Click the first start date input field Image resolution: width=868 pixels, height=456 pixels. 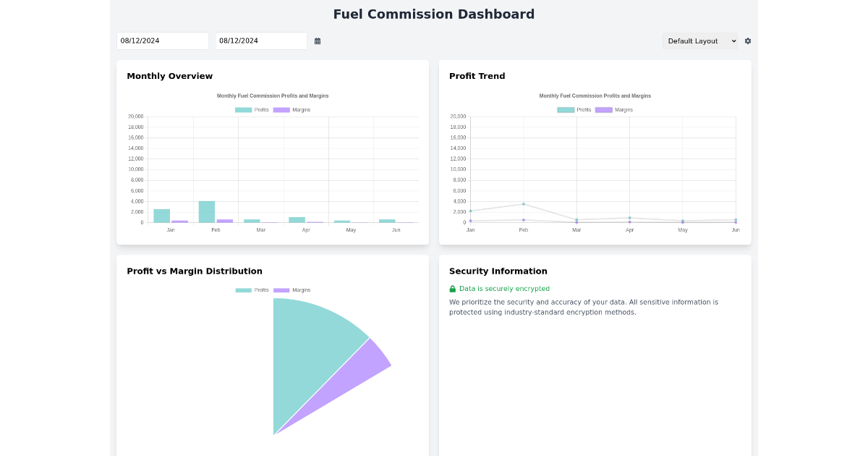(162, 41)
